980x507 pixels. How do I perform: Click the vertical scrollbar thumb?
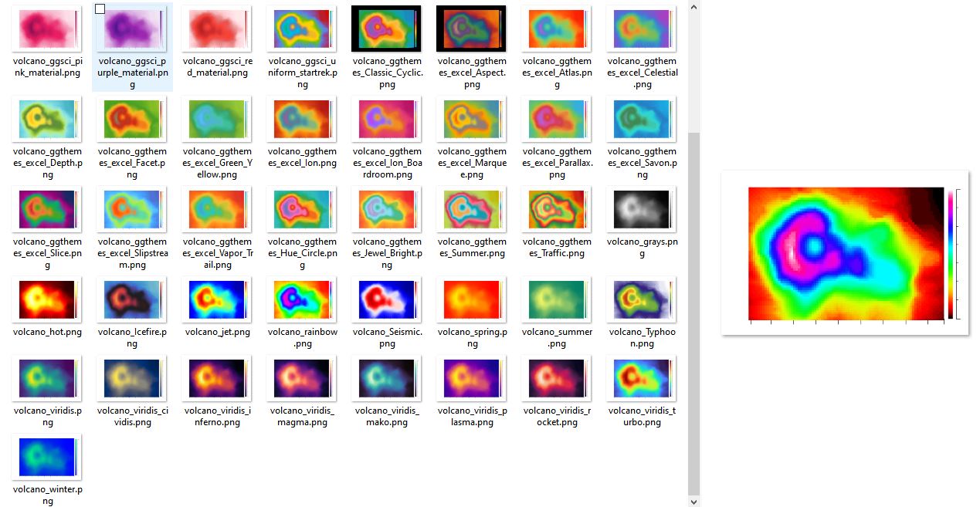pos(693,309)
